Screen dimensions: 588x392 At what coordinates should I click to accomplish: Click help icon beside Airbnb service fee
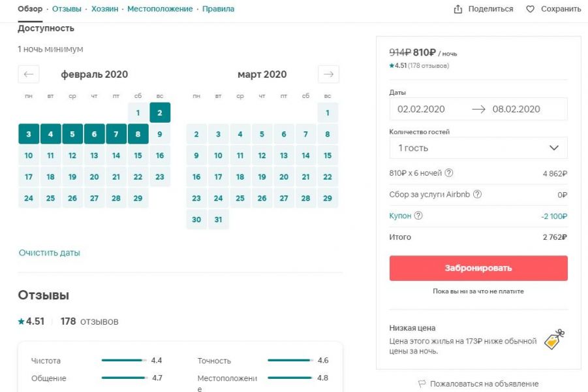click(x=477, y=194)
